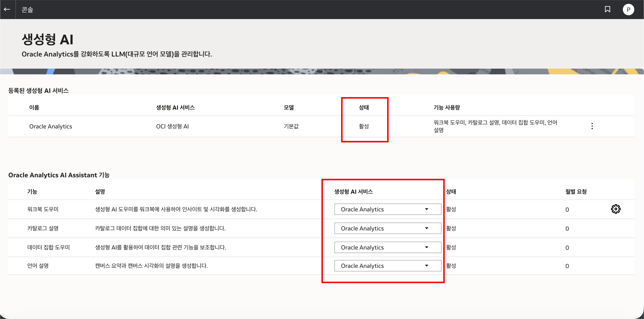Click the 활성 status of registered service

pos(364,126)
